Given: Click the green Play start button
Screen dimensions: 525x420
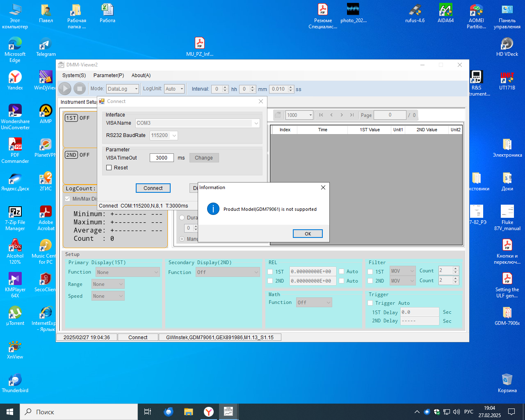Looking at the screenshot, I should tap(65, 89).
